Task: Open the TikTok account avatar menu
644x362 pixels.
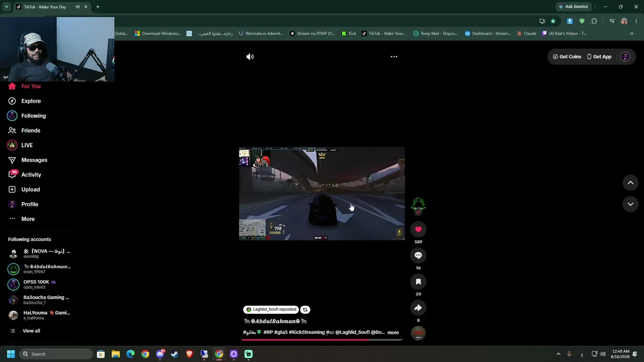Action: (x=625, y=57)
